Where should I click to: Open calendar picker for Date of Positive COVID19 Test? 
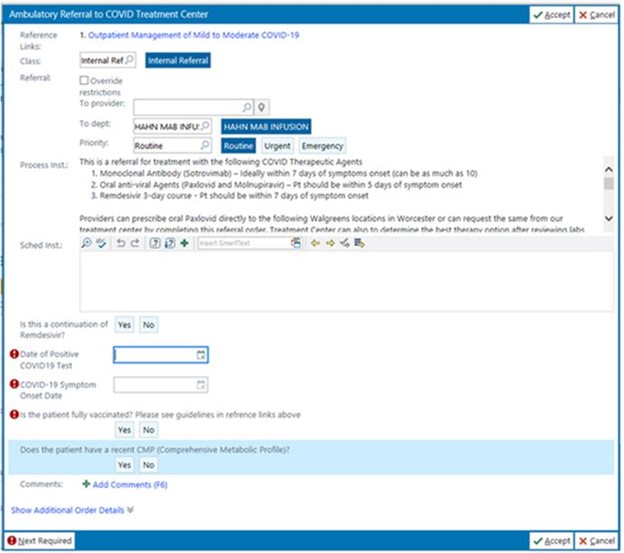[x=201, y=354]
